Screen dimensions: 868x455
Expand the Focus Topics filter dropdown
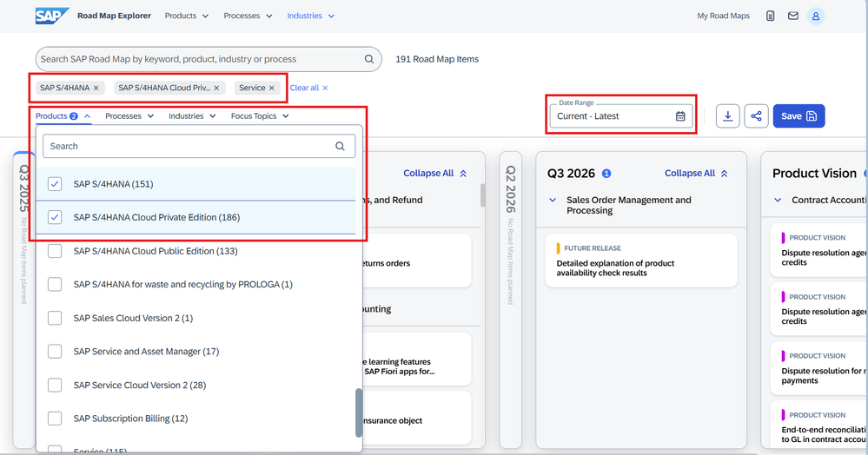[260, 116]
